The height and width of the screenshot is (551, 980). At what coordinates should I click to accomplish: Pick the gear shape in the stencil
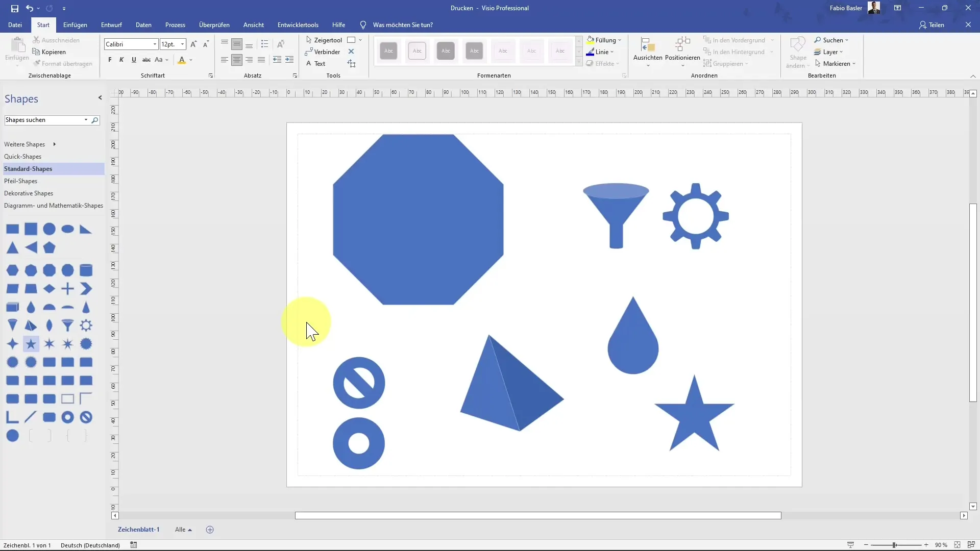point(86,325)
